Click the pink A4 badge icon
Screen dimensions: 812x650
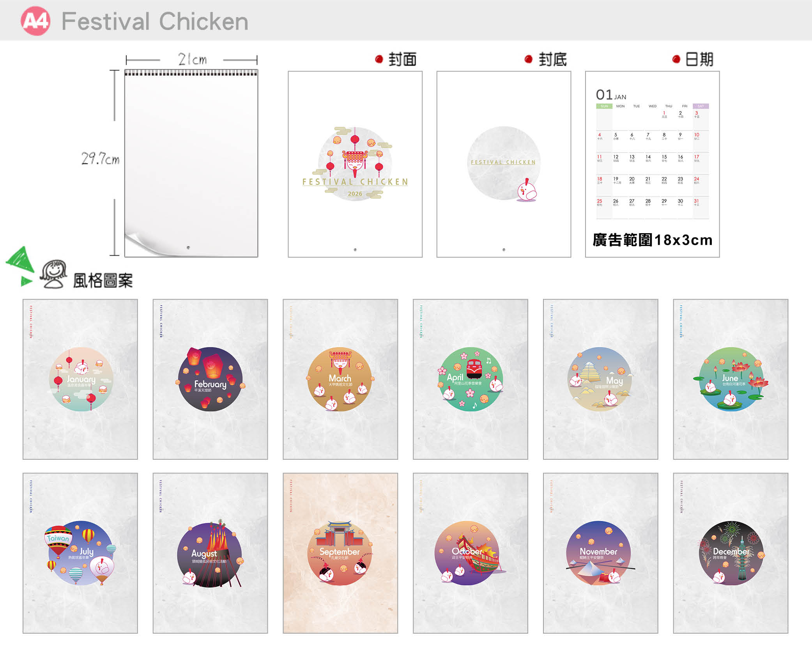point(35,21)
